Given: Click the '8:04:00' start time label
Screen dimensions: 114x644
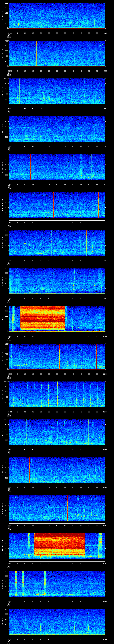Looking at the screenshot, I should (9, 147).
